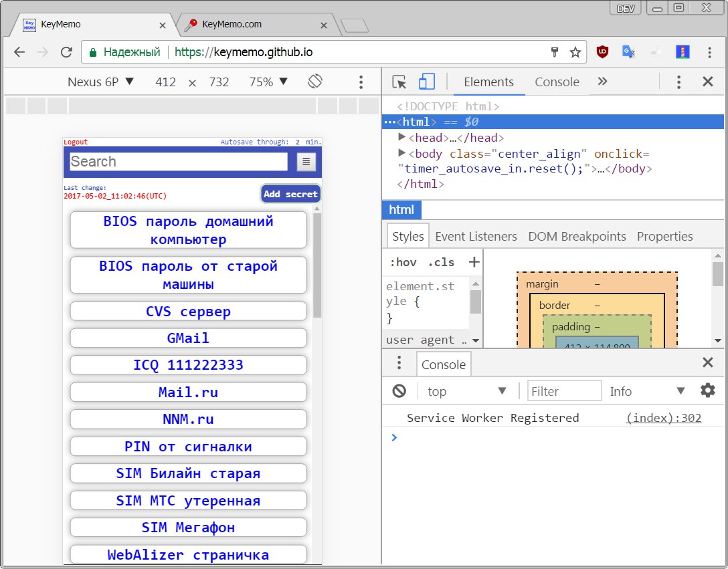Screen dimensions: 728x569
Task: Expand the body element node
Action: coord(402,153)
